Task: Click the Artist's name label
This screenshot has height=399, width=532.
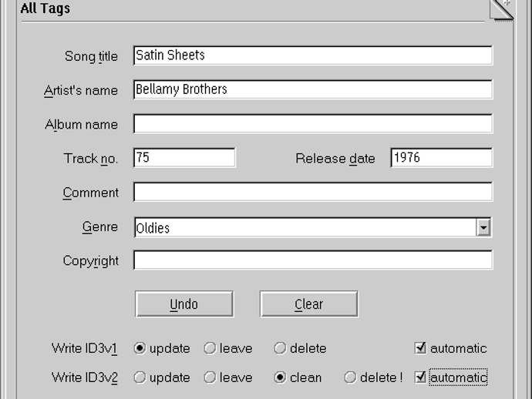Action: point(81,91)
